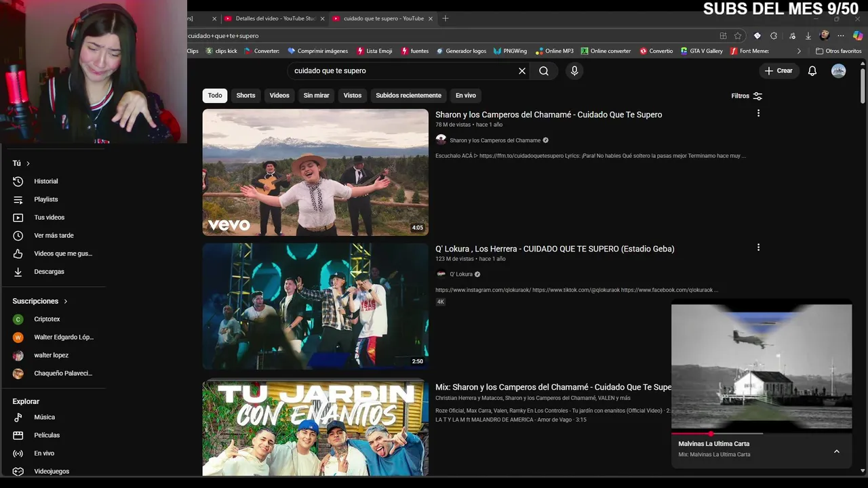Image resolution: width=868 pixels, height=488 pixels.
Task: Select the Videos filter chip
Action: 279,96
